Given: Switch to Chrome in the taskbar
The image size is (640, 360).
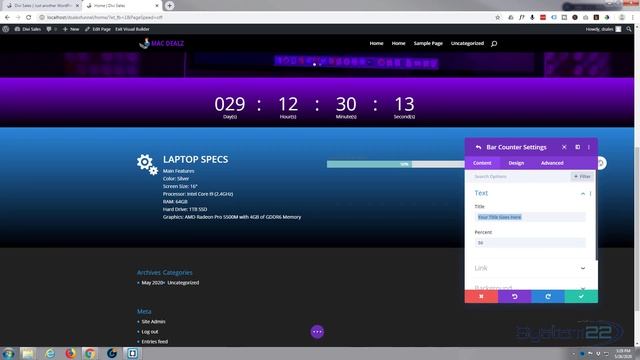Looking at the screenshot, I should coord(90,353).
